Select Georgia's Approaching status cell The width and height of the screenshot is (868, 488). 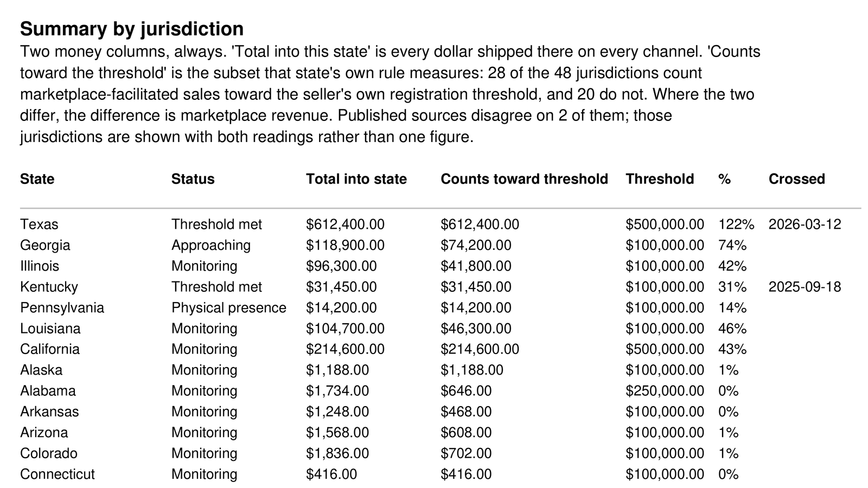coord(211,245)
